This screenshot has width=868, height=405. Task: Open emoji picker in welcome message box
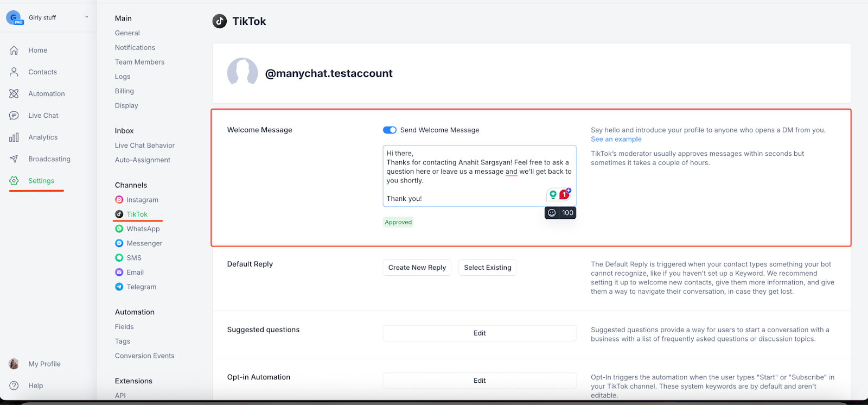point(552,213)
